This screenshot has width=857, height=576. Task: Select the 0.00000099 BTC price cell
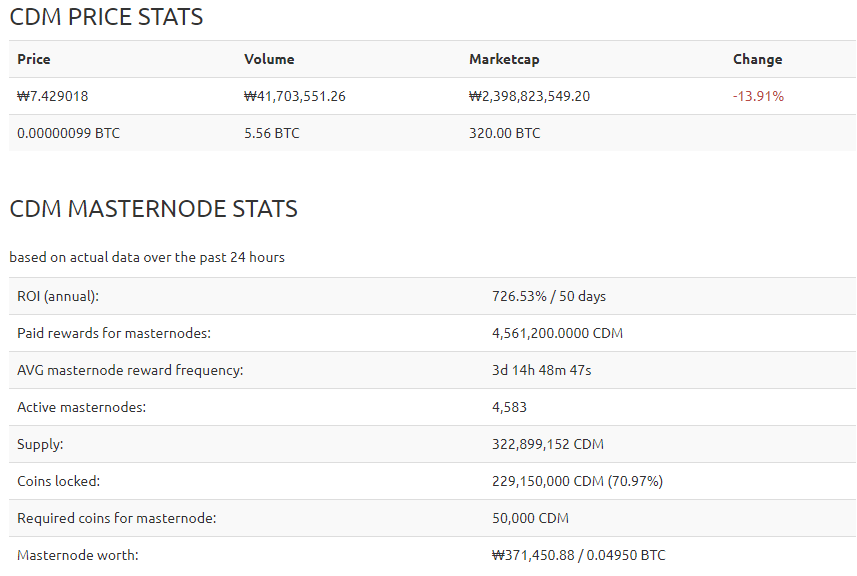(x=68, y=133)
